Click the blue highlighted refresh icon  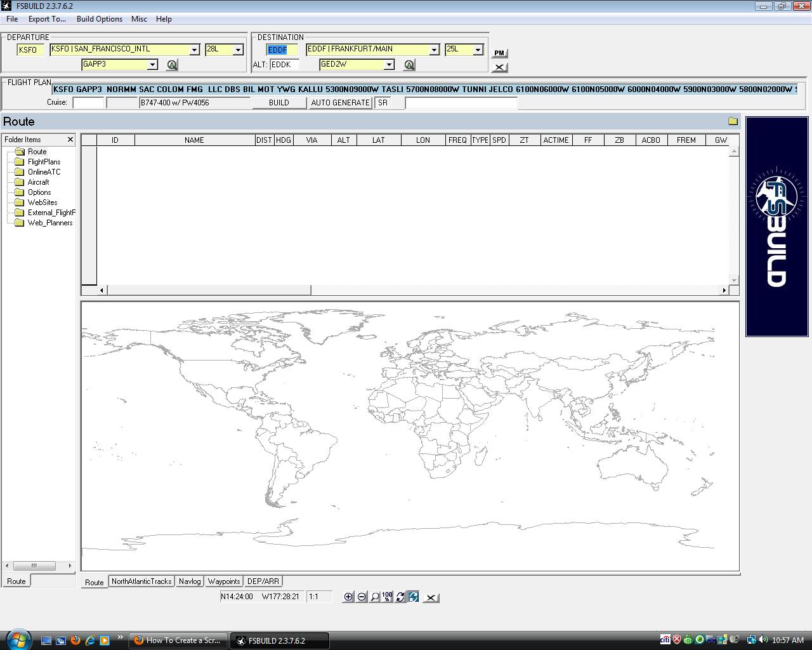point(414,597)
